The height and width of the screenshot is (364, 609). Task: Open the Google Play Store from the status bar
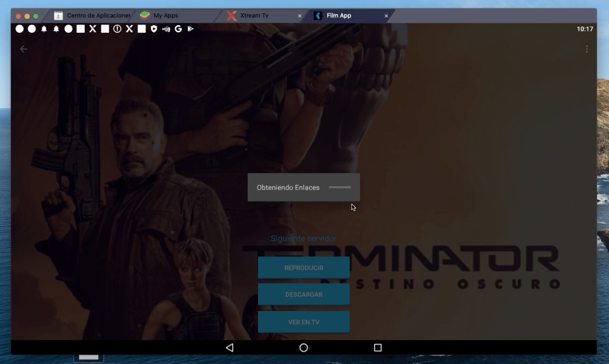coord(191,29)
